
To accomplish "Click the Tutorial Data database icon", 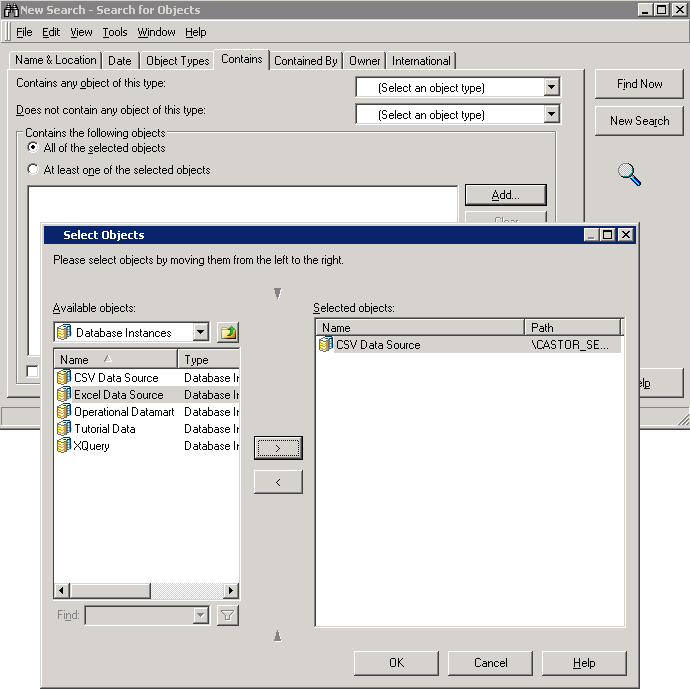I will [64, 429].
